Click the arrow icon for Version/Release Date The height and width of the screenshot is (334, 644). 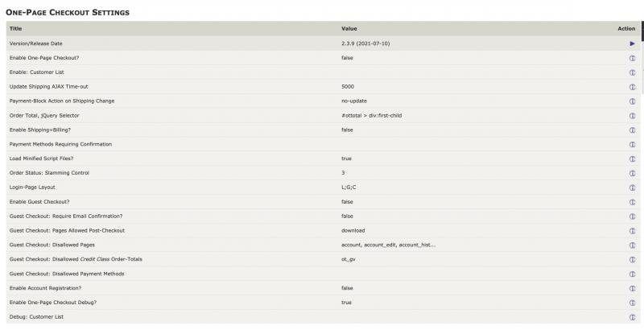tap(632, 43)
